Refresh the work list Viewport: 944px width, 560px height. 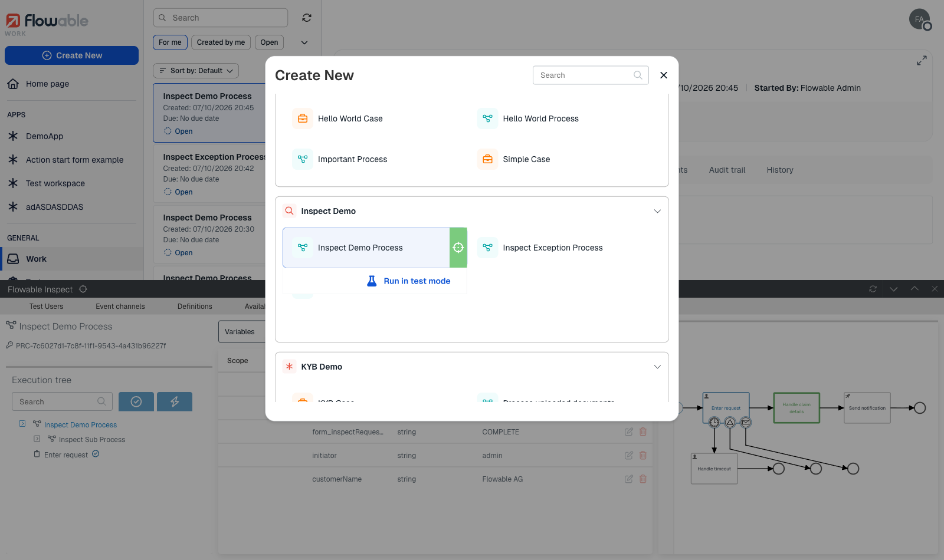(x=307, y=18)
